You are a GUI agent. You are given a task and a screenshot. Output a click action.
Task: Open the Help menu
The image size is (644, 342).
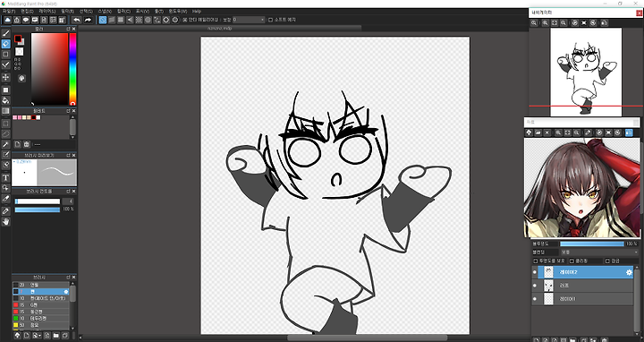pos(197,11)
